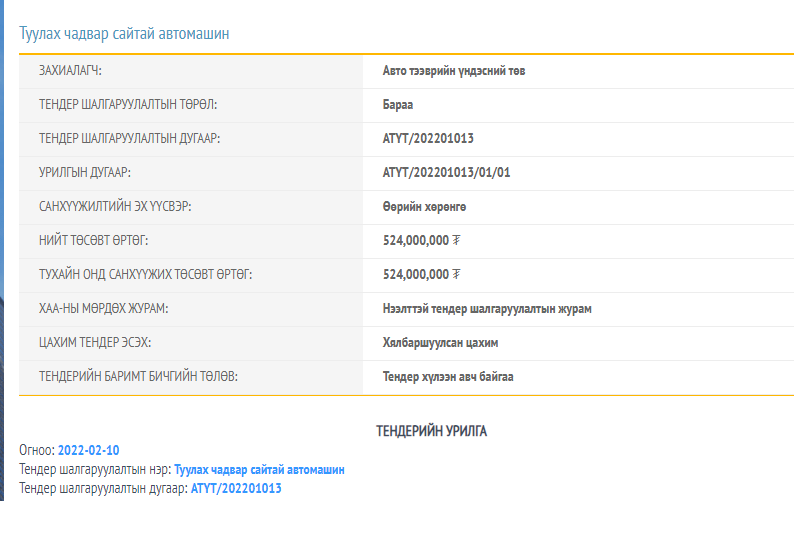Click the ТЕНДЕР ШАЛГАРУУЛАЛТЫН ТӨРӨЛ label
This screenshot has width=794, height=556.
pyautogui.click(x=128, y=105)
